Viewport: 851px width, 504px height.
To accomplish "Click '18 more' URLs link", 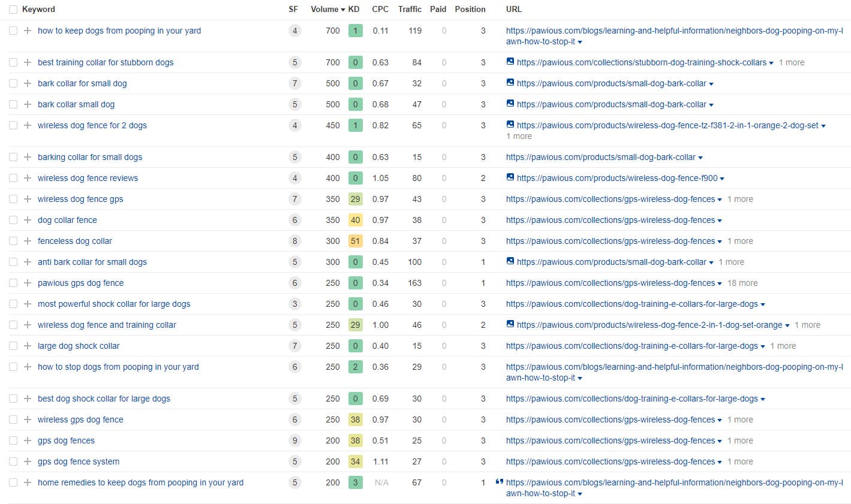I will [742, 283].
